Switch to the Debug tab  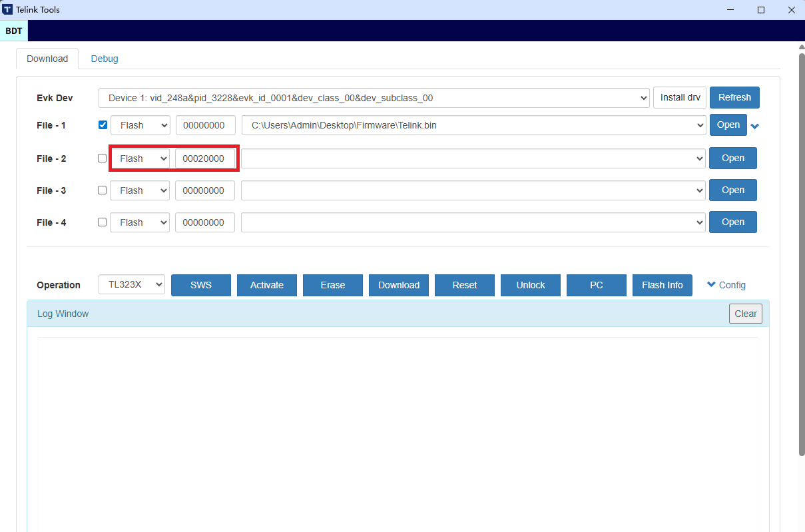click(x=104, y=59)
